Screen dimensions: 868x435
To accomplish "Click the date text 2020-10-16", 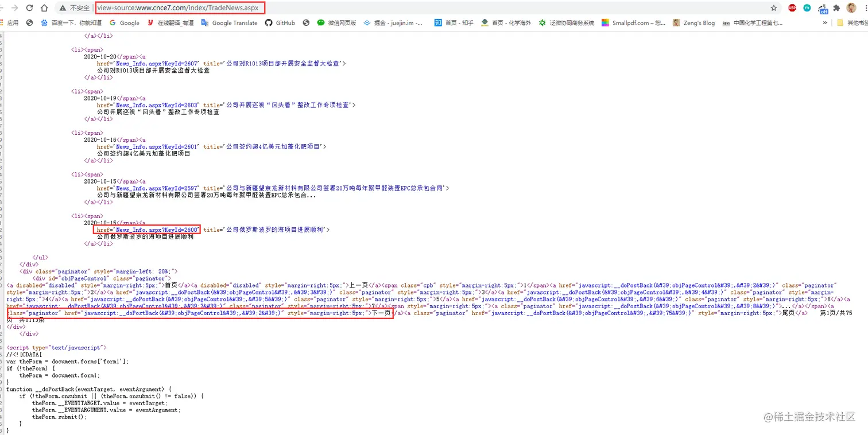I will coord(100,139).
